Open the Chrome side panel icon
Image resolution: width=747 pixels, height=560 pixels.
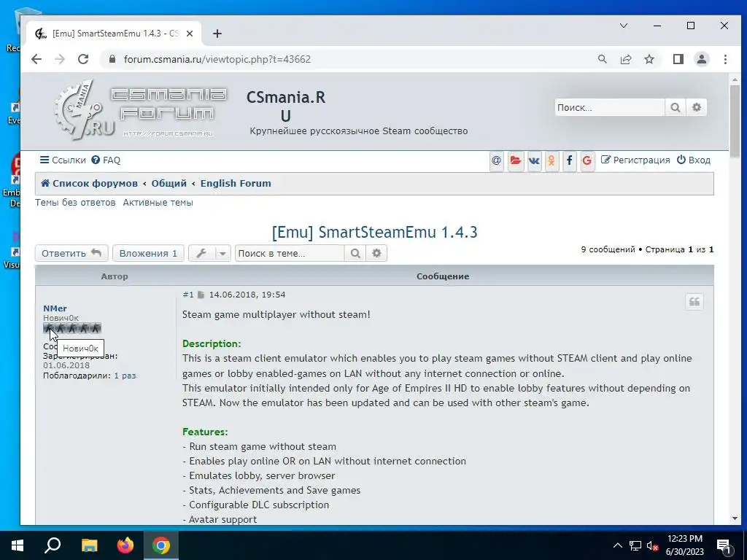coord(678,59)
